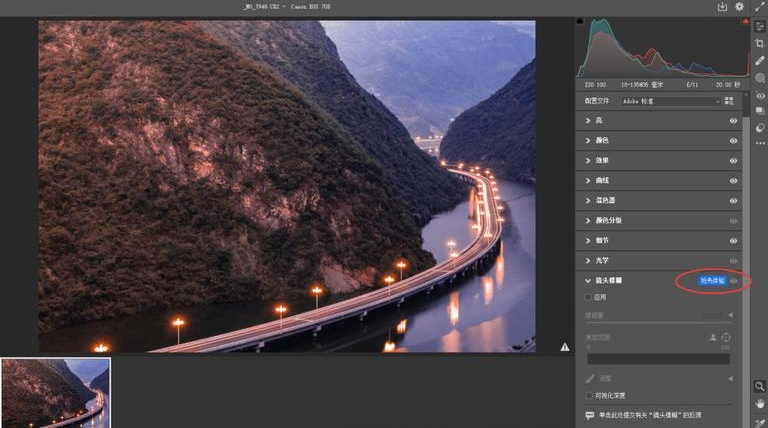Enable the 可视化深度 checkbox
The image size is (768, 428).
point(588,395)
